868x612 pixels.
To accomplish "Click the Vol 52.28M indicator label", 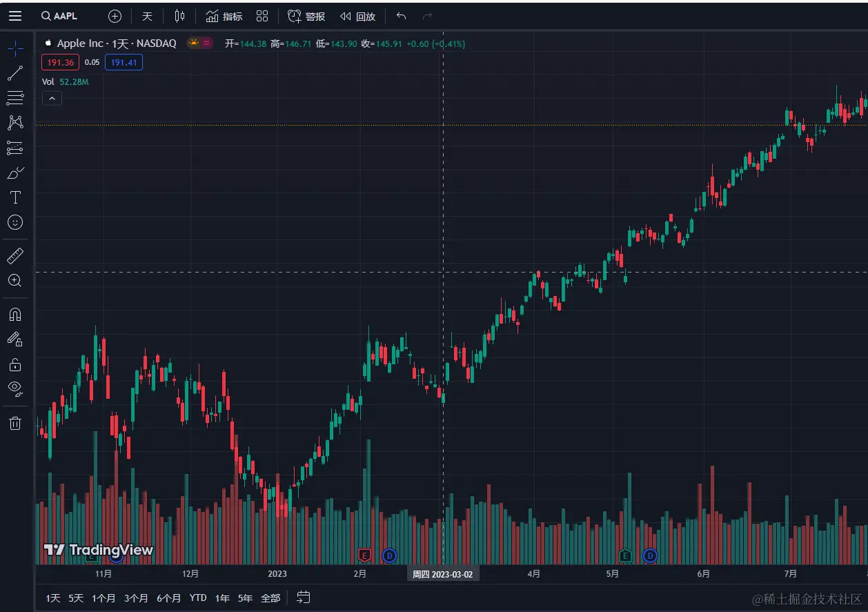I will click(x=66, y=81).
